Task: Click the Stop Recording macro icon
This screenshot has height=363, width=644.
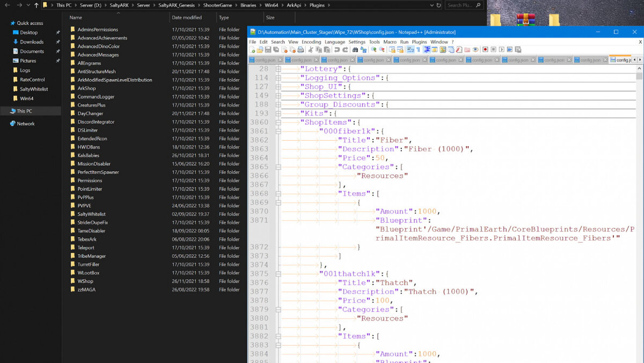Action: (x=493, y=49)
